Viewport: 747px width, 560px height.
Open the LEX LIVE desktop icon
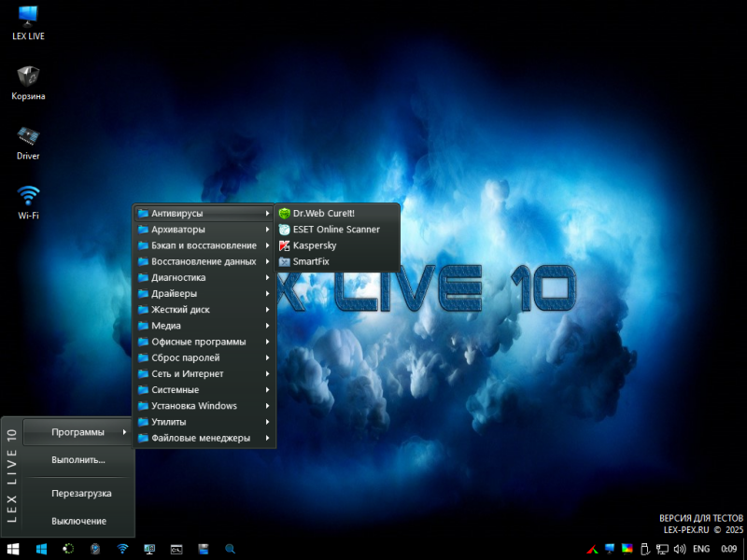28,21
